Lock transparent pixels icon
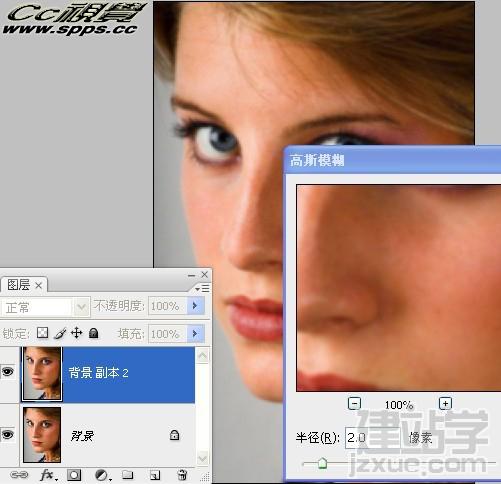The width and height of the screenshot is (501, 484). coord(42,333)
